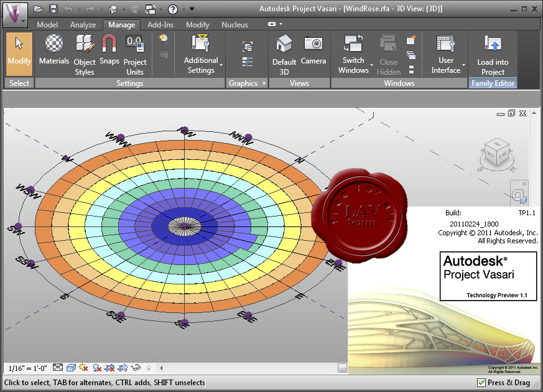Click the navigation wheel icon at view edge
This screenshot has width=543, height=392.
(x=519, y=195)
